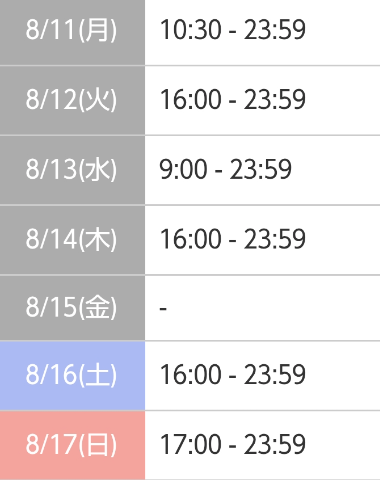Select the red 8/17(日) Sunday cell

[72, 445]
